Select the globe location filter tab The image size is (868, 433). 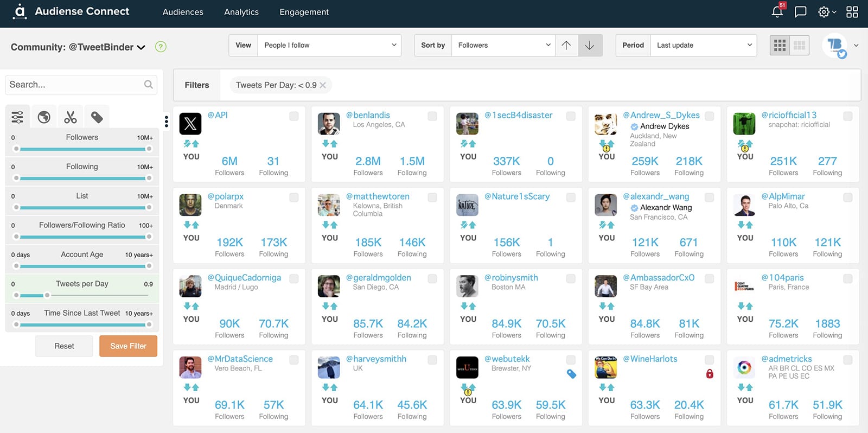coord(44,117)
